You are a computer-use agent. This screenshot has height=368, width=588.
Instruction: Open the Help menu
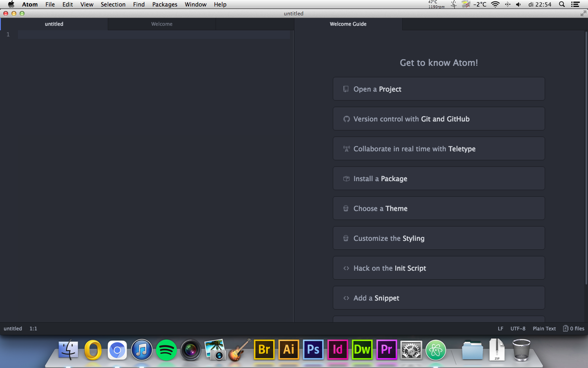click(220, 4)
